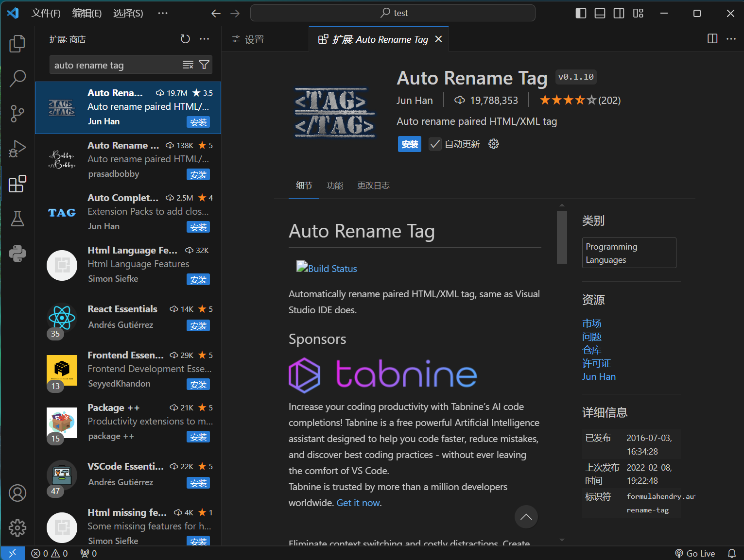Focus the auto rename tag search field

pos(117,65)
